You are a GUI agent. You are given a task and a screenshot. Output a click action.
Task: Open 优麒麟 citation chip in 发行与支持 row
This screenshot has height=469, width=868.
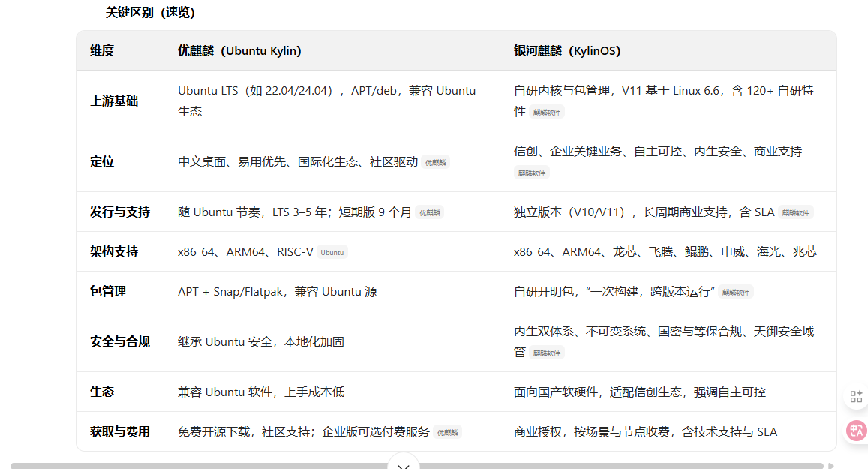tap(430, 212)
